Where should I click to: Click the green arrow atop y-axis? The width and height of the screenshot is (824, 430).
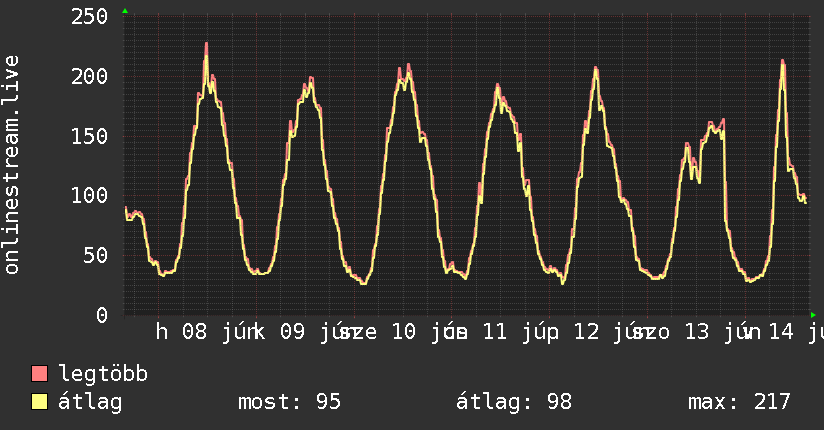click(x=125, y=11)
